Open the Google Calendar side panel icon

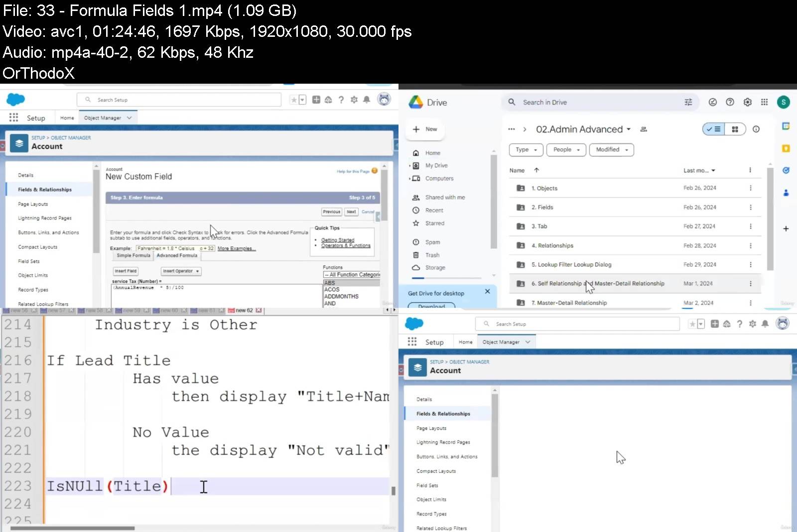(x=786, y=126)
